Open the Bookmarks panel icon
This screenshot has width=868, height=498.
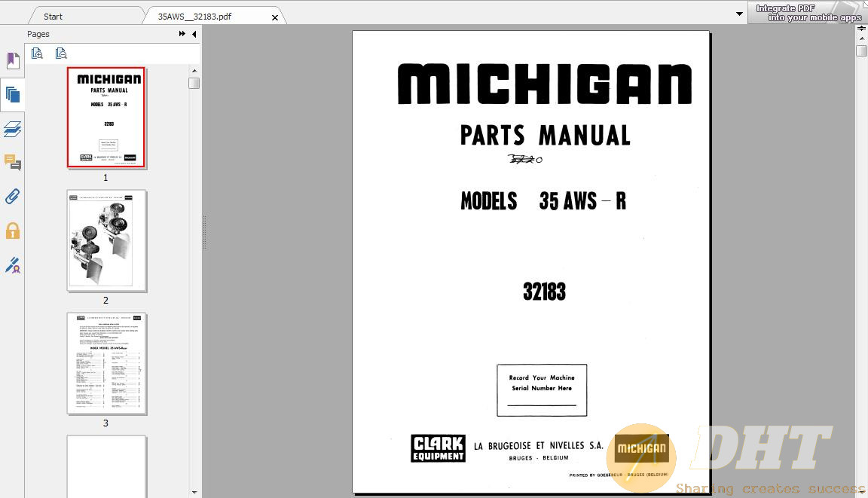point(13,60)
